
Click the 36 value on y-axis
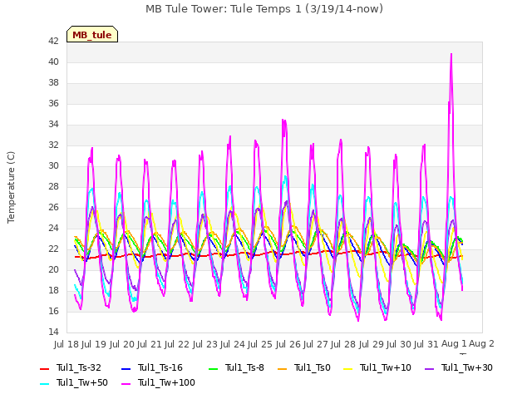coord(53,103)
